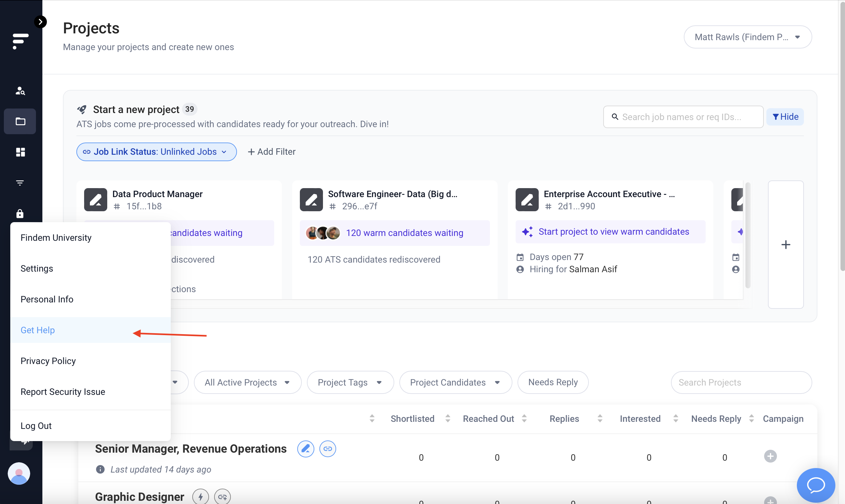Click the Findem logo in sidebar
The width and height of the screenshot is (845, 504).
pos(20,41)
